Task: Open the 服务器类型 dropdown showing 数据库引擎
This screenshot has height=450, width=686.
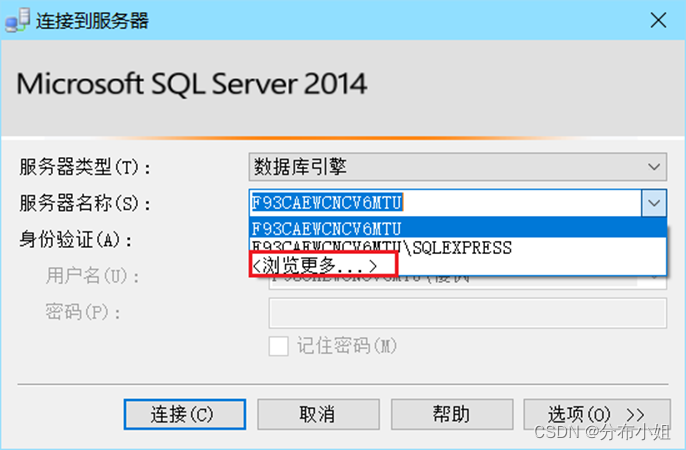Action: [x=458, y=167]
